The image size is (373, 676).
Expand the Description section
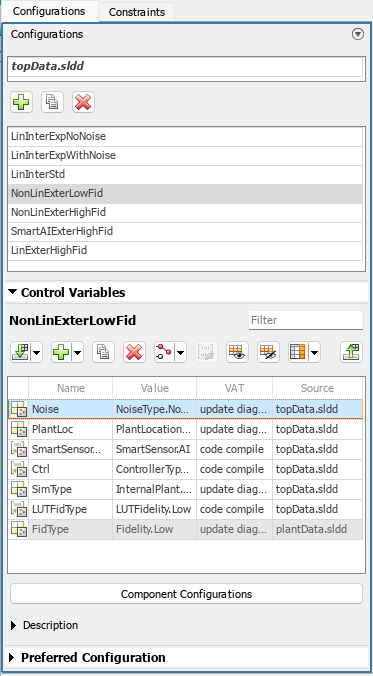[x=13, y=625]
